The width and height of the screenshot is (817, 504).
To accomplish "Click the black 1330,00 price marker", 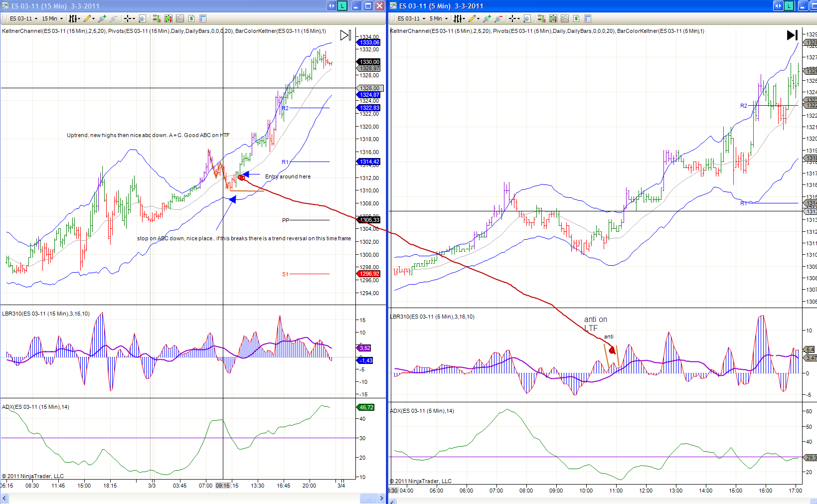I will coord(369,62).
